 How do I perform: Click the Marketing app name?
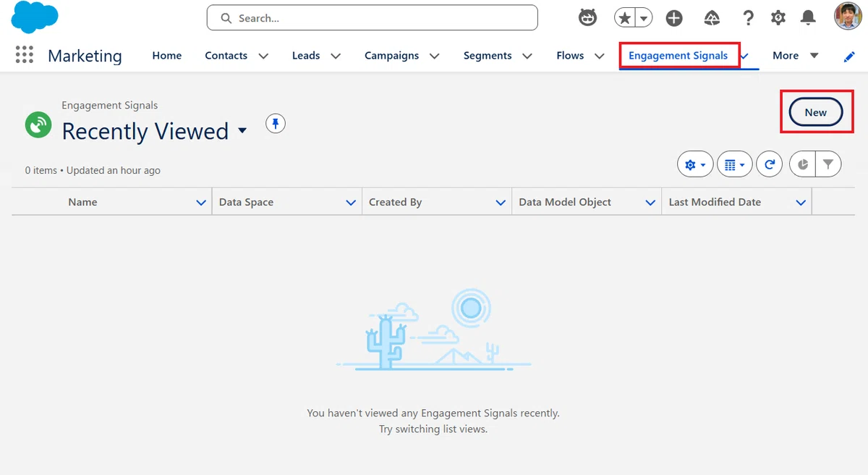point(85,56)
